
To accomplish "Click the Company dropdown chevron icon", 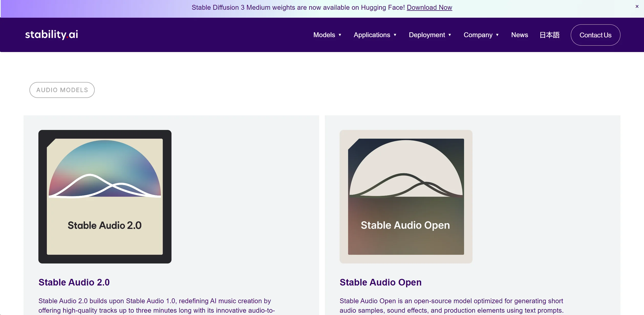I will click(x=497, y=35).
